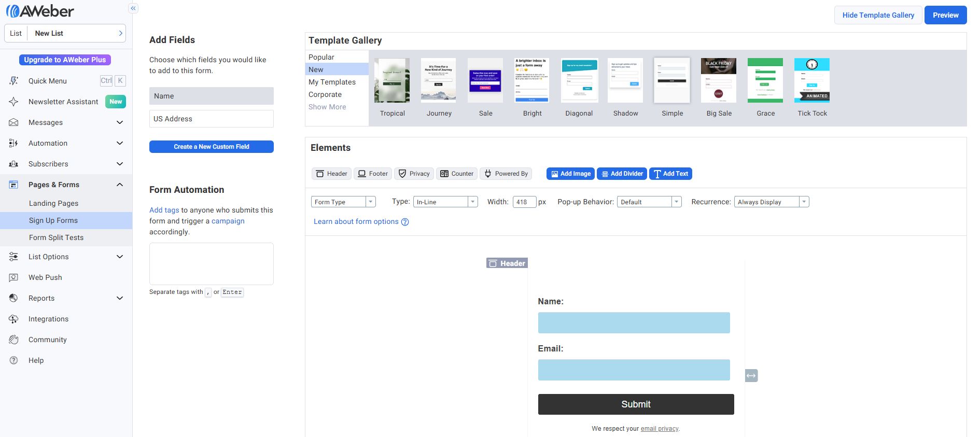Open the Type In-Line dropdown

[x=445, y=202]
